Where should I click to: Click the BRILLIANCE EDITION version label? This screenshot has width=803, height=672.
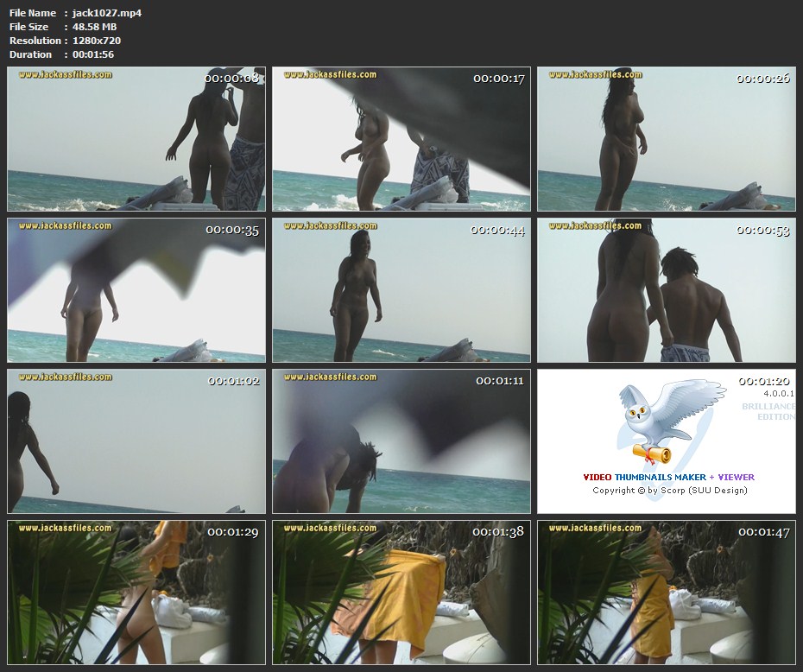768,411
